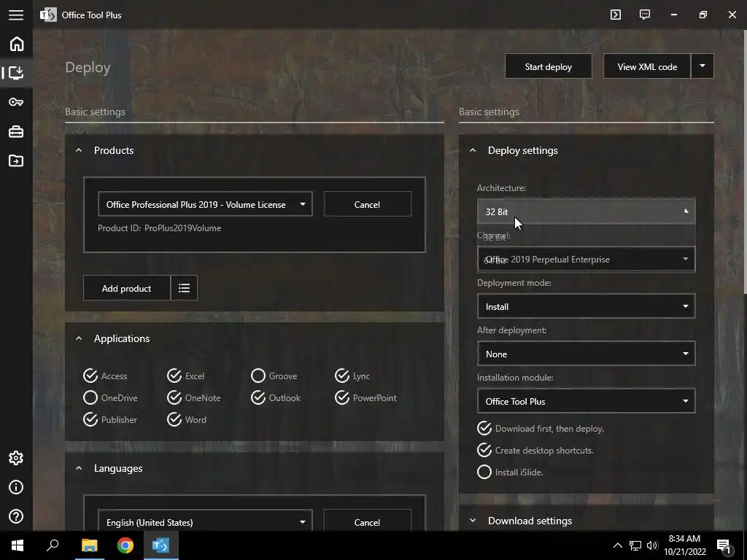Click Add product button
This screenshot has height=560, width=747.
pos(126,287)
